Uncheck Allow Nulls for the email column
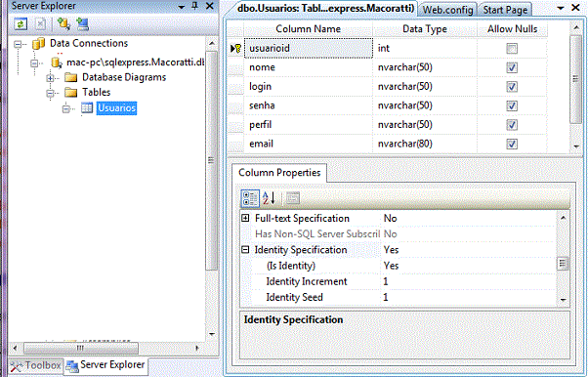The width and height of the screenshot is (588, 377). click(512, 144)
